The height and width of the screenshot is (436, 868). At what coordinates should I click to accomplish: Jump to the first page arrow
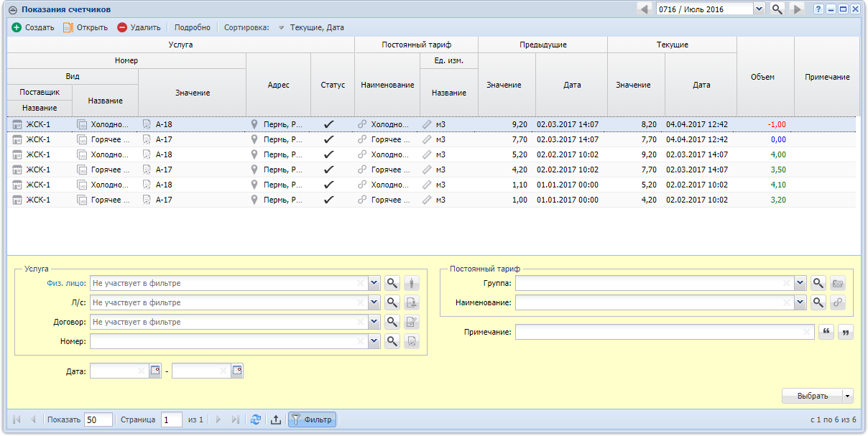pyautogui.click(x=17, y=419)
